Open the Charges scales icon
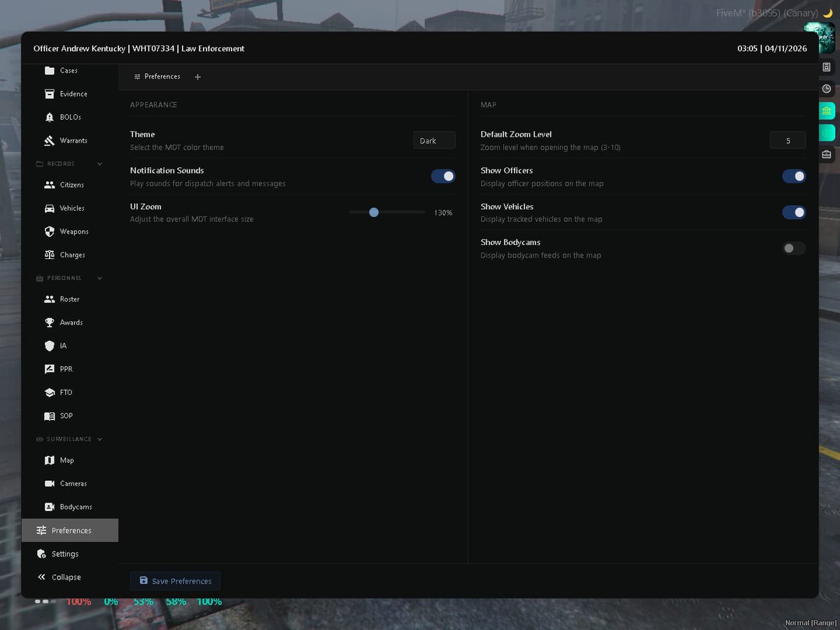The height and width of the screenshot is (630, 840). [49, 255]
